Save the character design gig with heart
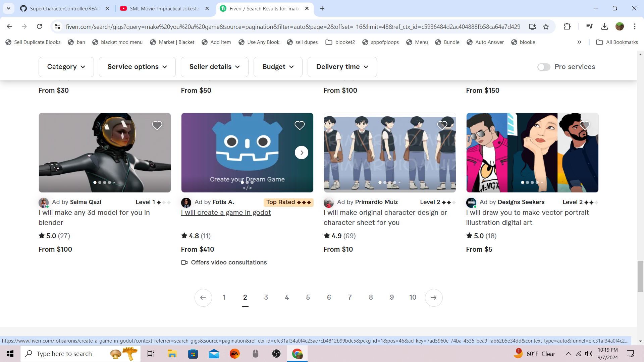Image resolution: width=644 pixels, height=362 pixels. click(x=442, y=125)
